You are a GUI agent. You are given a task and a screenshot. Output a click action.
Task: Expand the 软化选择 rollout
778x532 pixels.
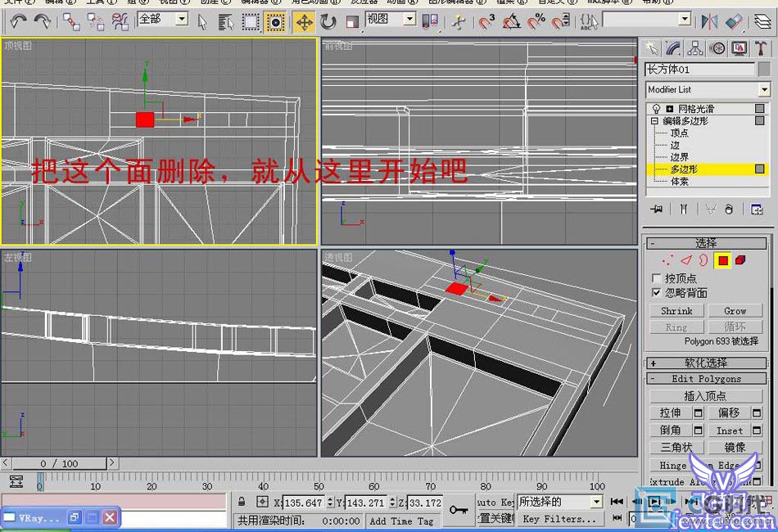tap(706, 363)
